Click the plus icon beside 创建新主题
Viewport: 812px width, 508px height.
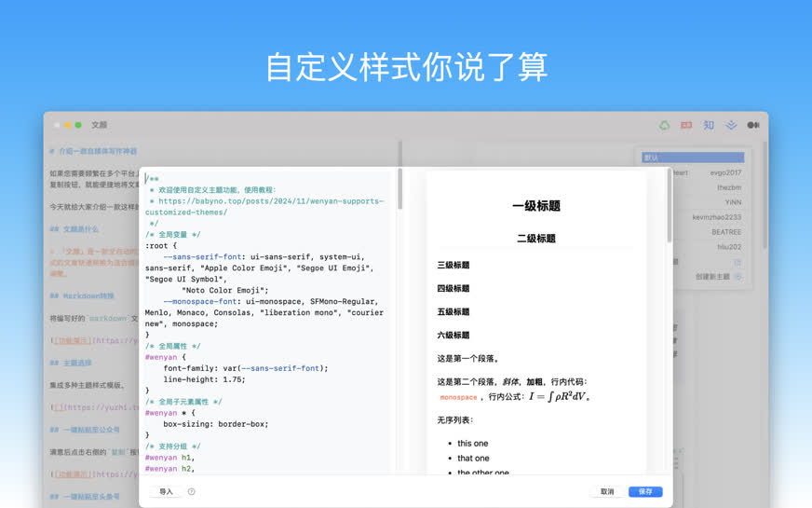(x=738, y=277)
